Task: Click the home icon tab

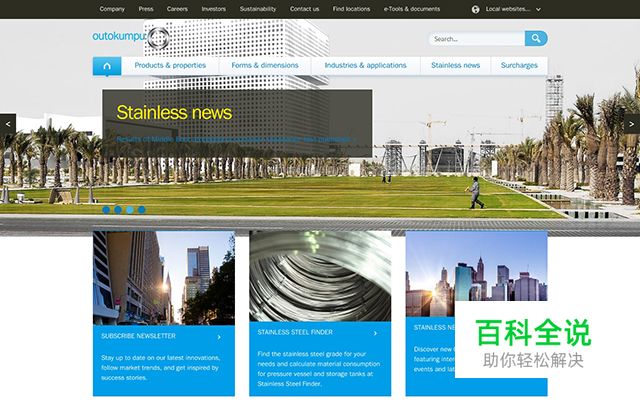Action: point(107,66)
